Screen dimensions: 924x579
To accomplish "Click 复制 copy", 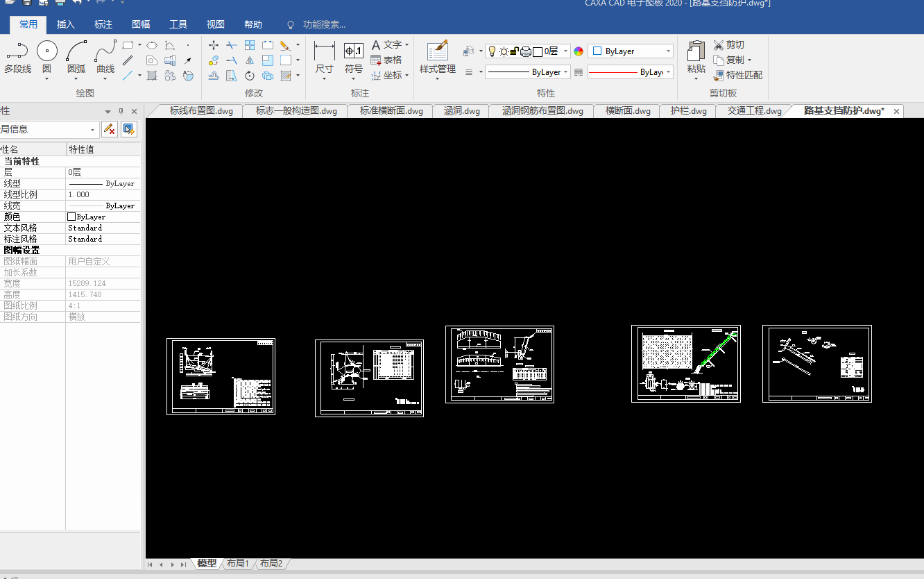I will 729,60.
